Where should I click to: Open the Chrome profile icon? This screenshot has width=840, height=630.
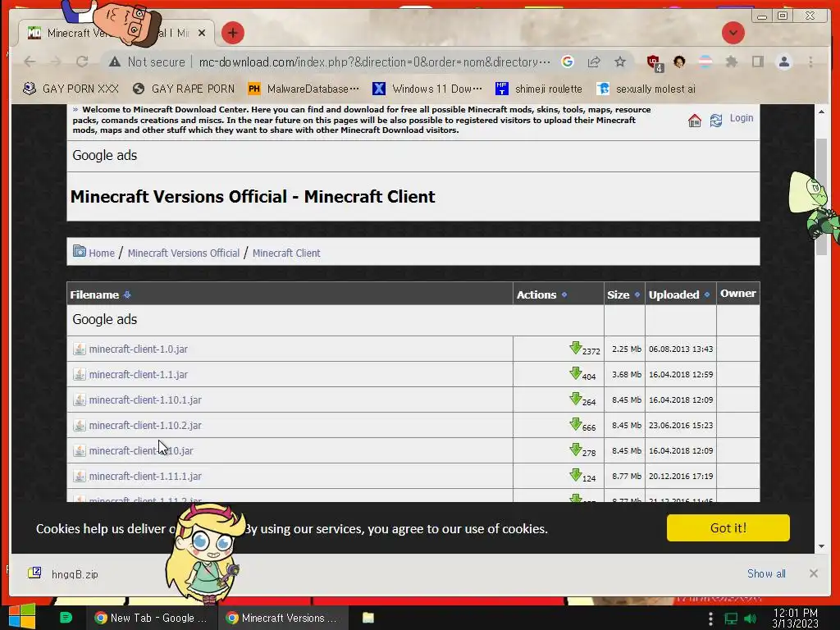pos(783,62)
